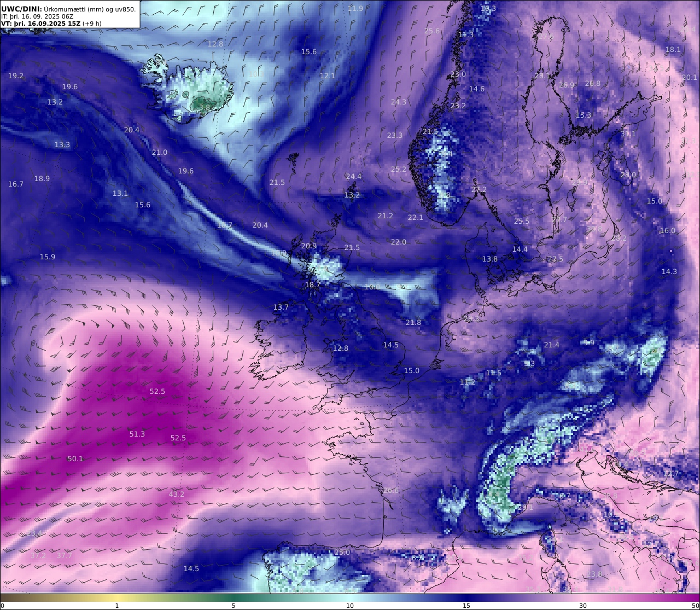Click the '13.3' value label
Viewport: 700px width, 610px height.
[x=62, y=145]
